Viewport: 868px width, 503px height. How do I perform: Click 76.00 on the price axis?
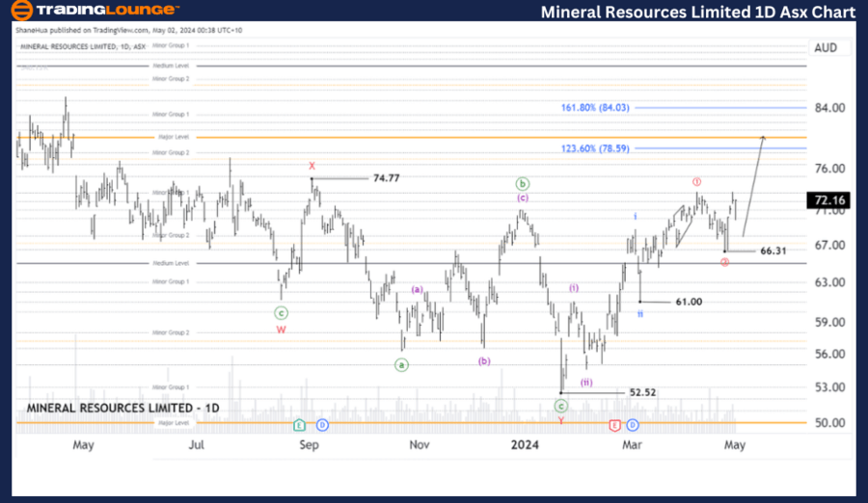(829, 169)
